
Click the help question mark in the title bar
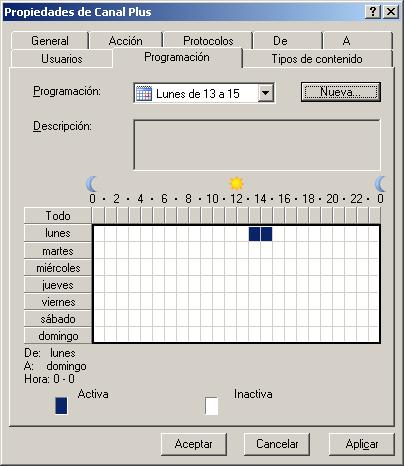pyautogui.click(x=373, y=12)
